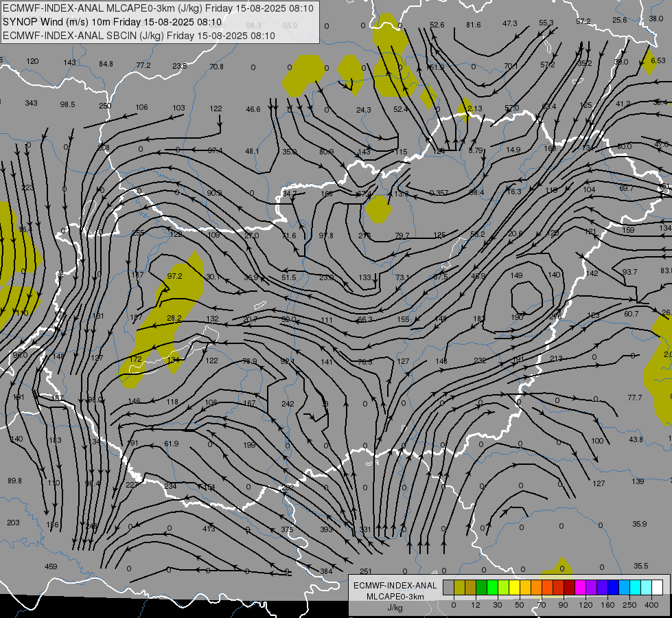
Task: Click the map value 242
Action: [288, 404]
